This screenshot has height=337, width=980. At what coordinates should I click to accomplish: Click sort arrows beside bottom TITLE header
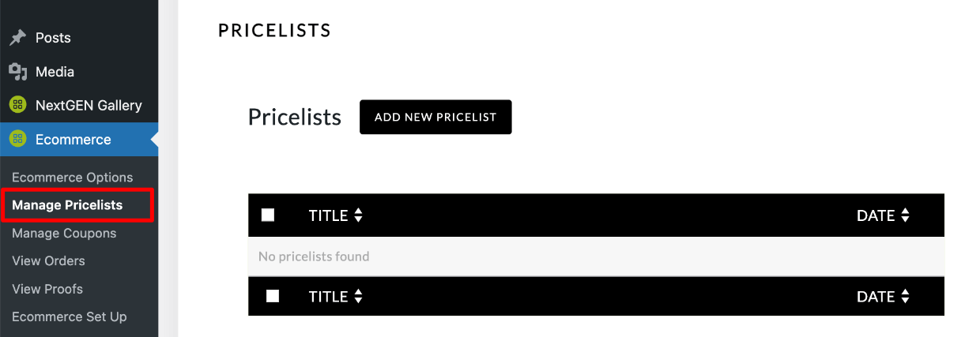point(358,297)
